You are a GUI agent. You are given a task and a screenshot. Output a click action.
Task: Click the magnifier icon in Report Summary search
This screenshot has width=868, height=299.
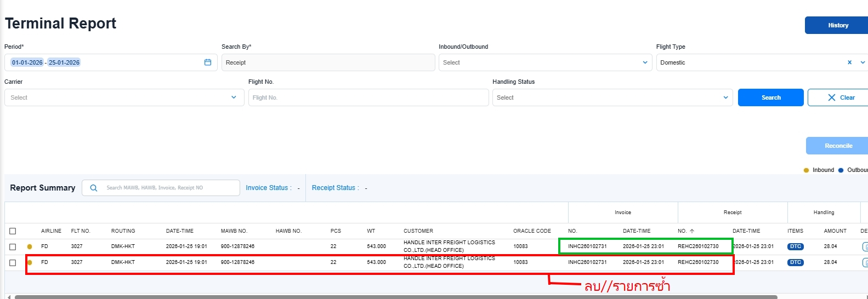[x=94, y=188]
